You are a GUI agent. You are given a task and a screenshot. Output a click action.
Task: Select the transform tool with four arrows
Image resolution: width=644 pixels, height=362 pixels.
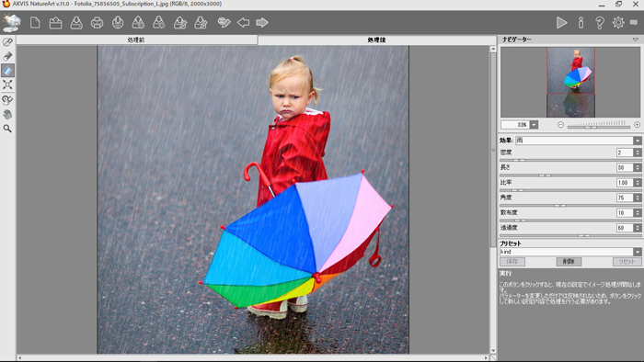(7, 85)
